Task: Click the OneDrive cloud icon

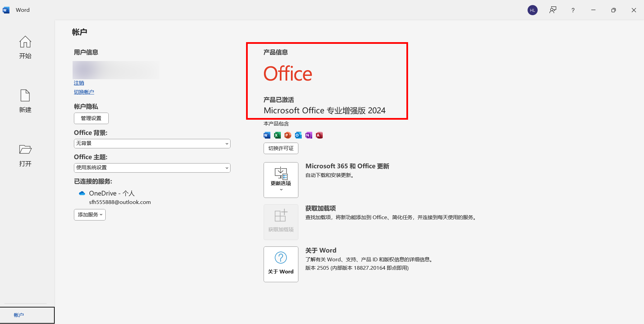Action: point(82,193)
